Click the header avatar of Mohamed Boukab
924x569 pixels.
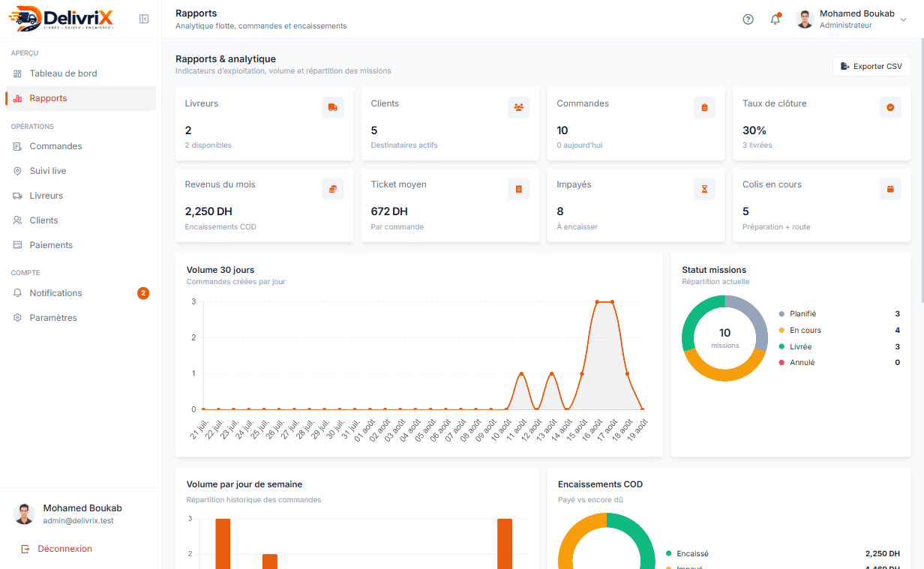[805, 19]
